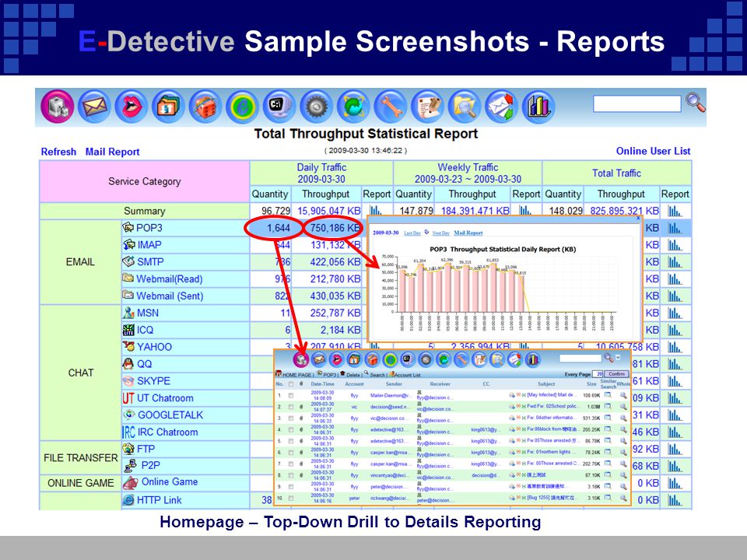747x560 pixels.
Task: Open the HTTP browser icon in main toolbar
Action: tap(242, 107)
